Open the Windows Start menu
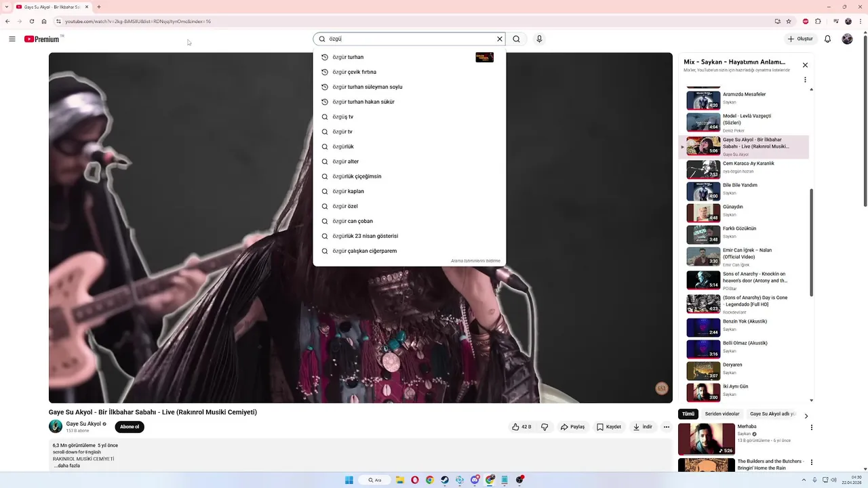 (349, 480)
